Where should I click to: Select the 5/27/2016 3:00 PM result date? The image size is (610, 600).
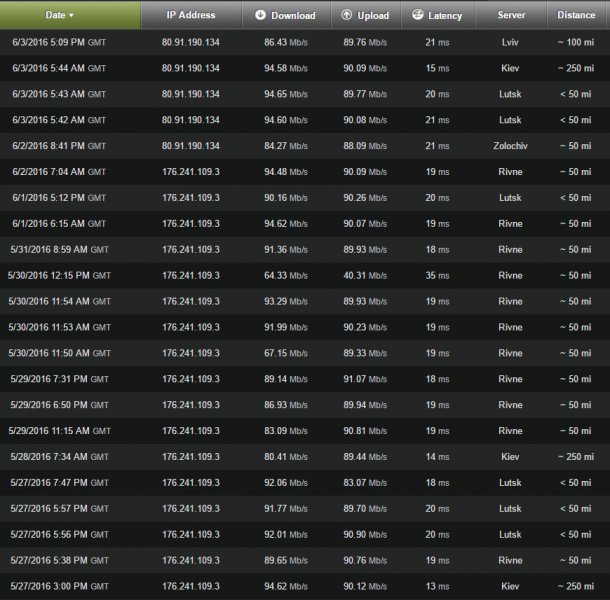[59, 586]
